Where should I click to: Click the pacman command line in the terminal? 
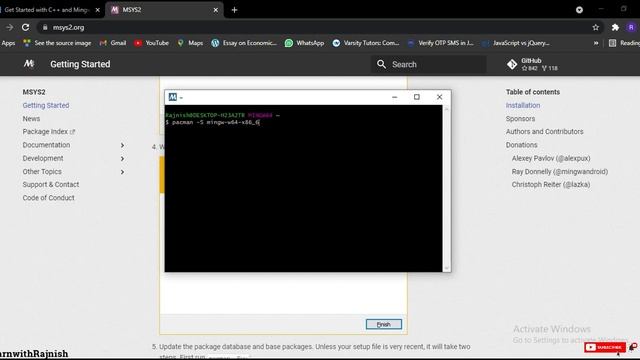point(213,122)
